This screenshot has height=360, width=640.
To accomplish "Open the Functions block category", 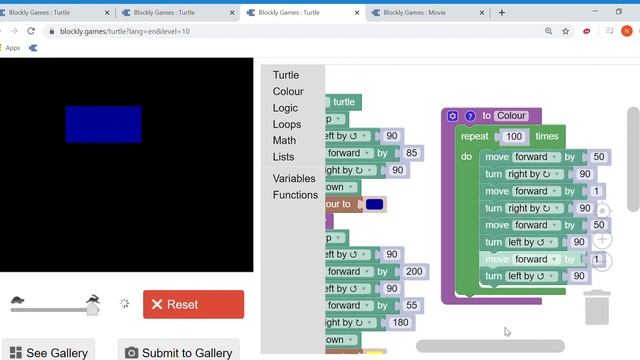I will click(x=295, y=195).
